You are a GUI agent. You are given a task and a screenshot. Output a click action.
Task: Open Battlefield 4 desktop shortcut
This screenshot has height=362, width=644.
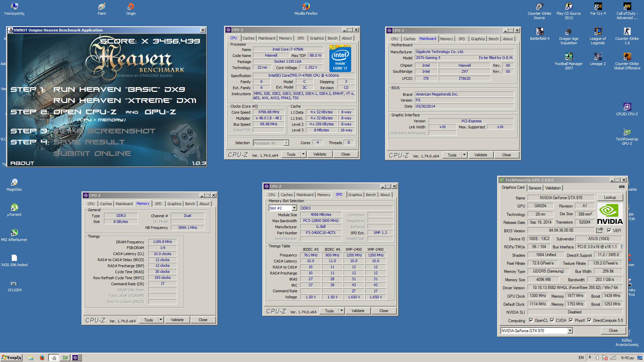[540, 34]
